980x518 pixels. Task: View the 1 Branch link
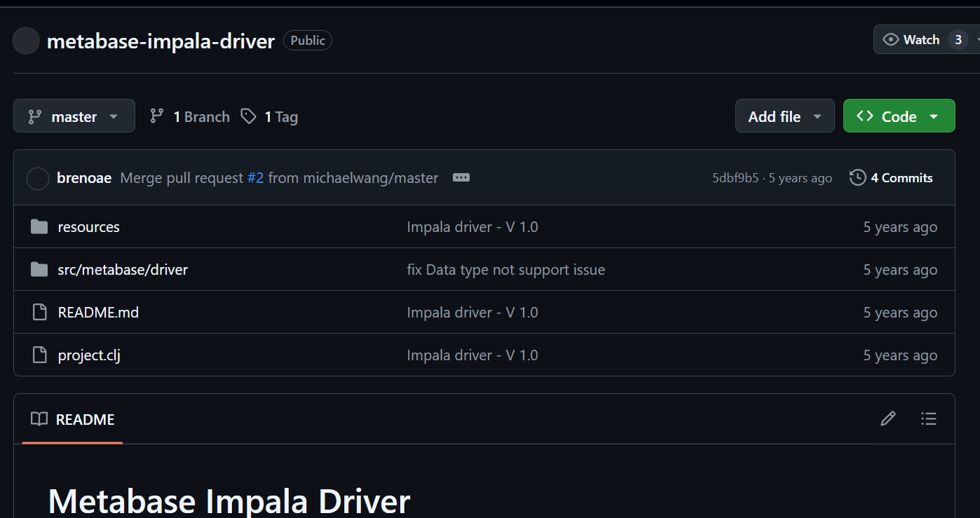pos(189,116)
